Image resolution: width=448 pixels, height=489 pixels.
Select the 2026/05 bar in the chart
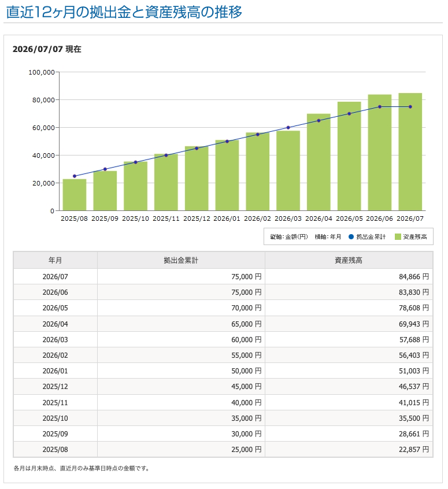(x=349, y=156)
